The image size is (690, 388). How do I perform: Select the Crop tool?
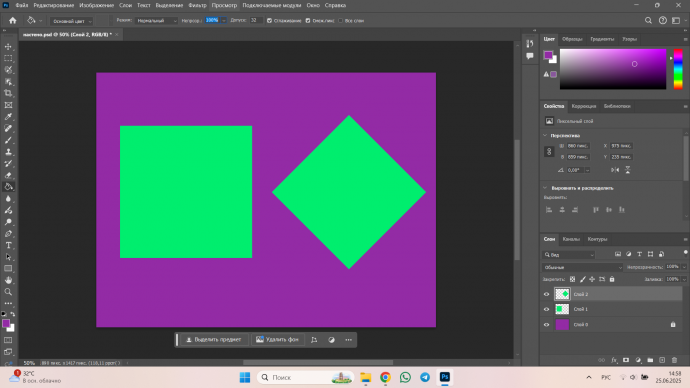point(8,93)
